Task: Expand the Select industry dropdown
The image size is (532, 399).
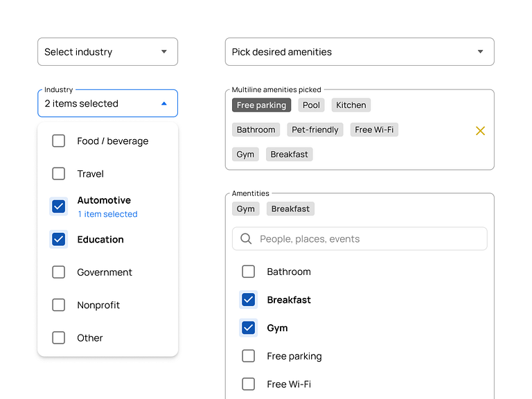Action: tap(107, 52)
